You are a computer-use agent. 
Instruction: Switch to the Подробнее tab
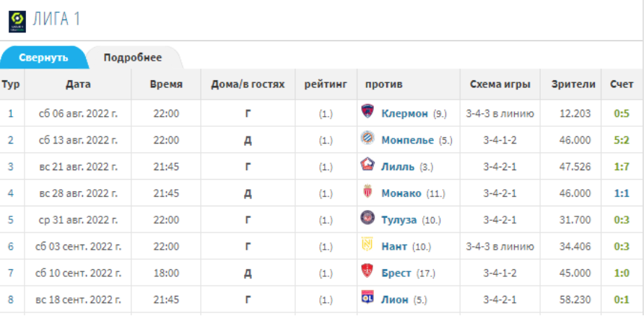[x=133, y=58]
